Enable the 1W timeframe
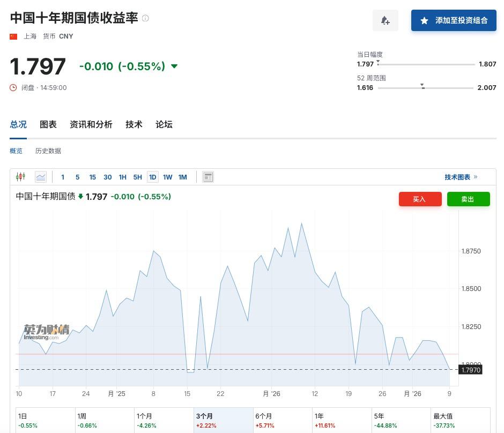The height and width of the screenshot is (433, 504). (168, 177)
